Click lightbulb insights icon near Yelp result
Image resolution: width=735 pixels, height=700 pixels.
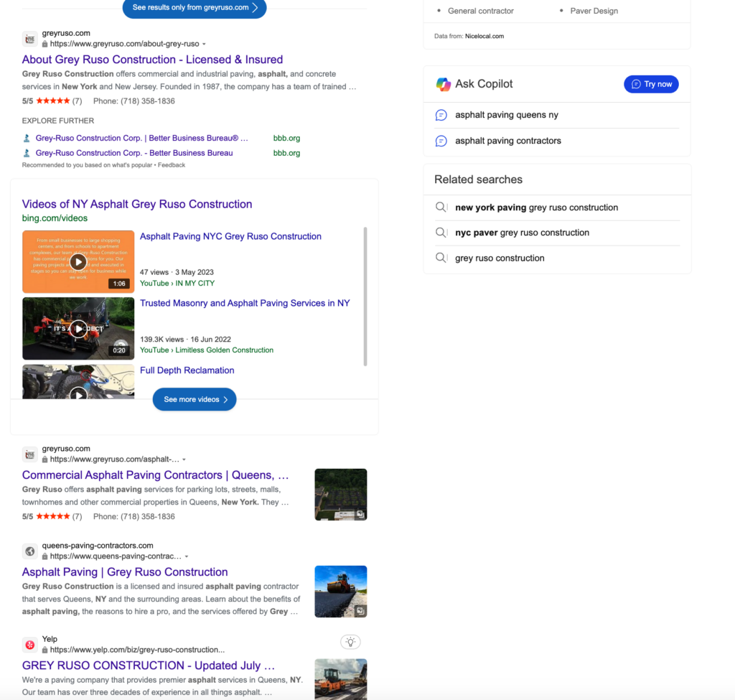(350, 642)
